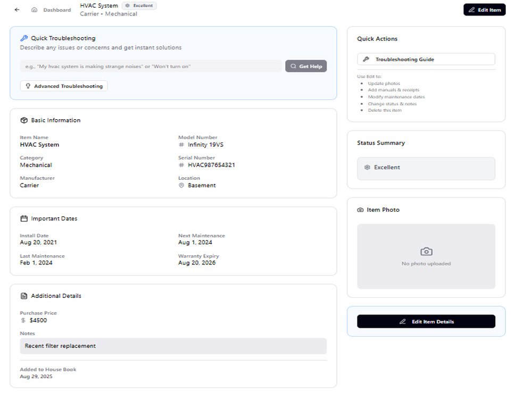
Task: Click the Added to House Book date
Action: point(36,376)
